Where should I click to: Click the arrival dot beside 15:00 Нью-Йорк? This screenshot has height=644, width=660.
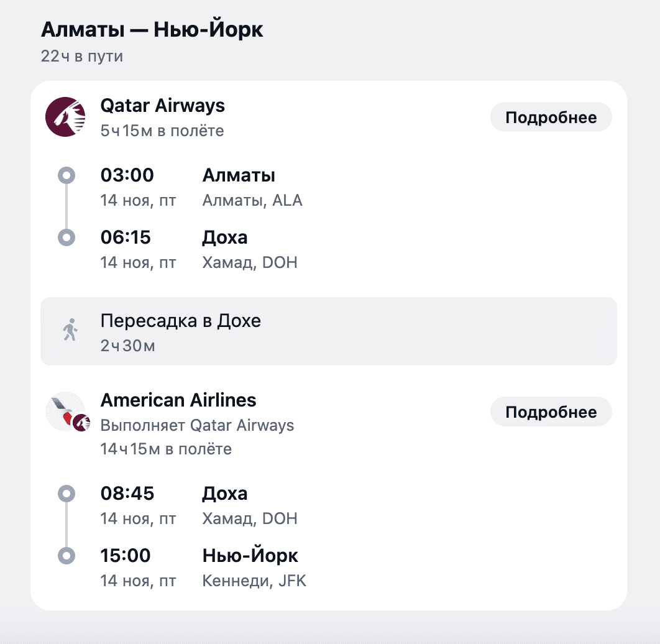66,556
